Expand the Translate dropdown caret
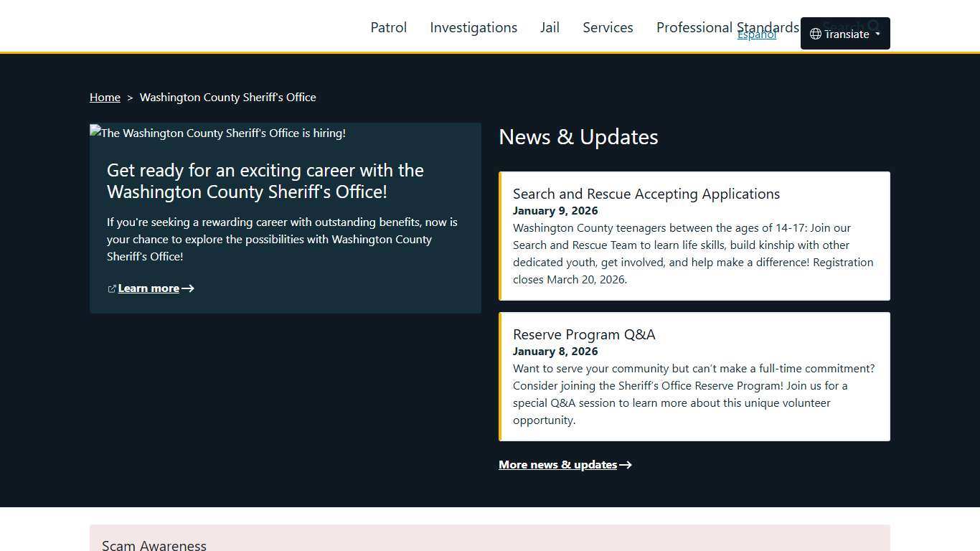This screenshot has width=980, height=551. click(x=877, y=34)
